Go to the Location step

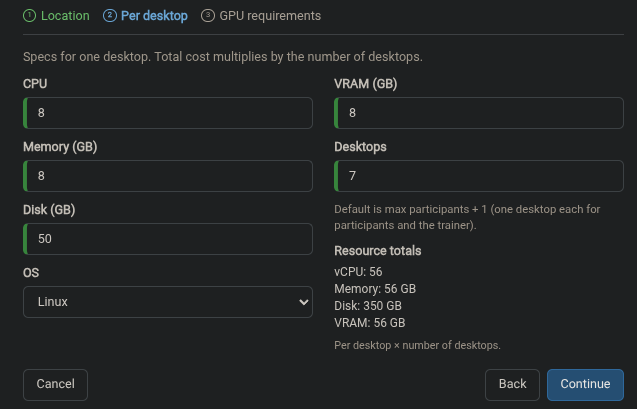point(56,16)
